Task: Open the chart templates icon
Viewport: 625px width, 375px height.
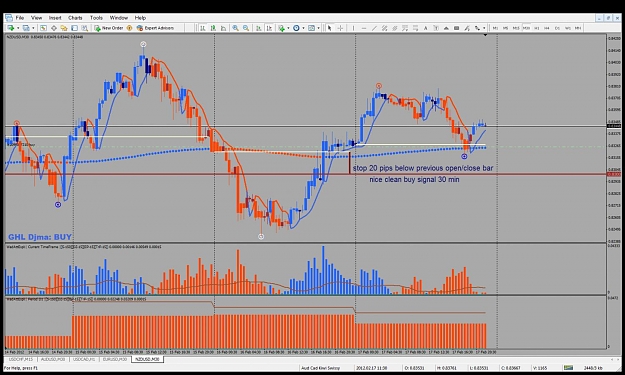Action: click(x=311, y=28)
